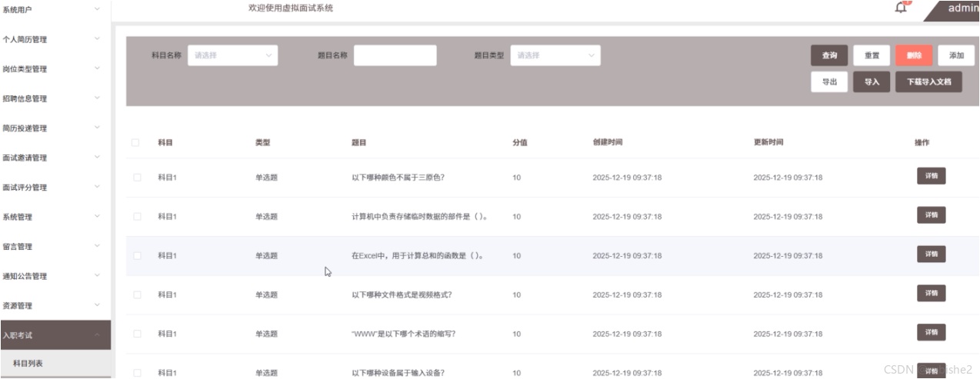The height and width of the screenshot is (379, 980).
Task: Toggle the select-all checkbox in table header
Action: (x=136, y=142)
